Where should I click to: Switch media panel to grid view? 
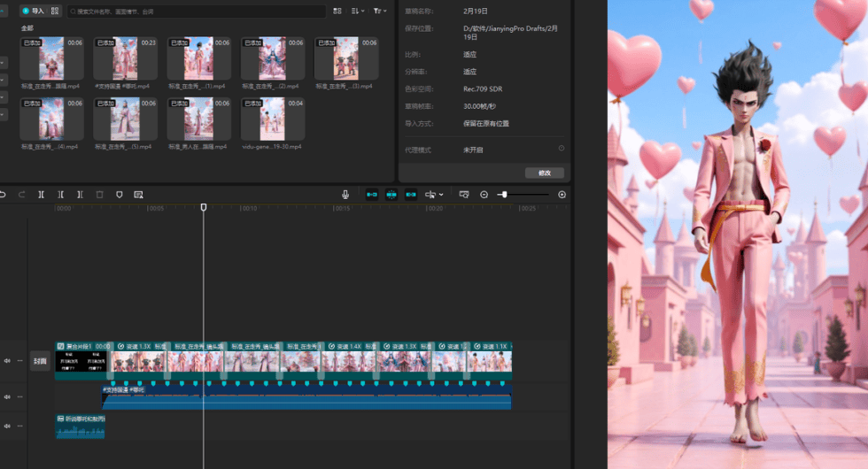(x=337, y=12)
